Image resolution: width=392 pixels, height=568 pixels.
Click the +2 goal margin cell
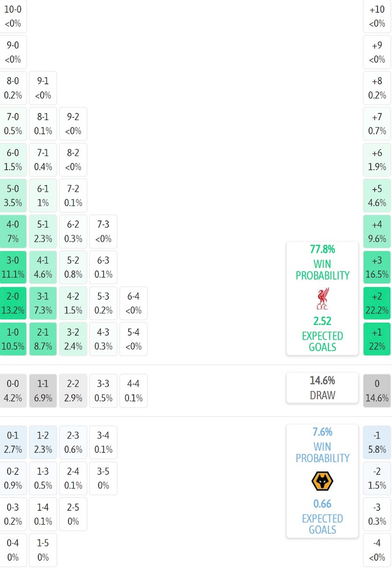pyautogui.click(x=377, y=303)
